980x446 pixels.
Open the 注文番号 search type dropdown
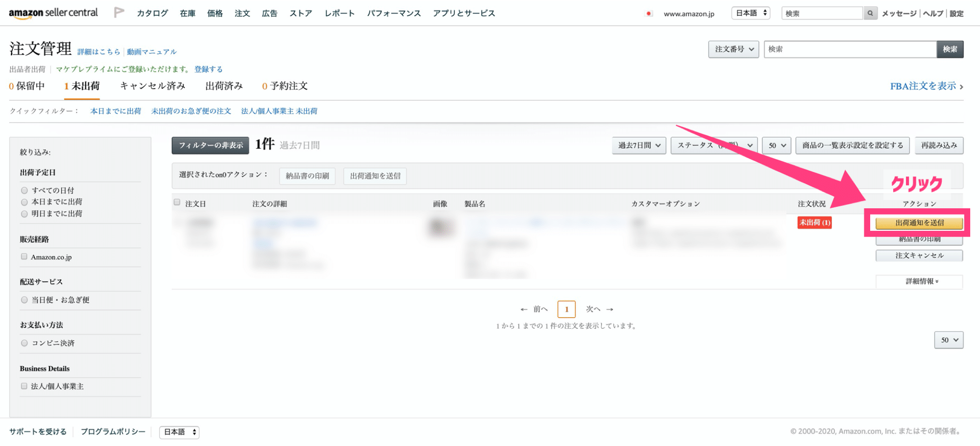click(734, 49)
